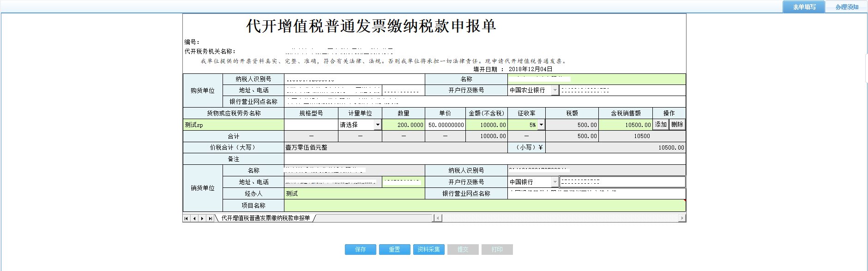868x271 pixels.
Task: Open the 中国农业银行 bank dropdown
Action: pyautogui.click(x=555, y=90)
